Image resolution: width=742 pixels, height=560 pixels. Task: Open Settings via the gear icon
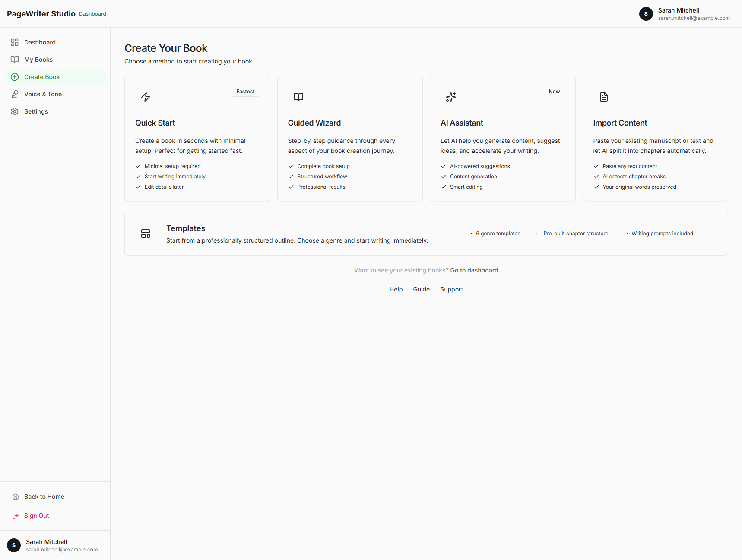(x=14, y=111)
